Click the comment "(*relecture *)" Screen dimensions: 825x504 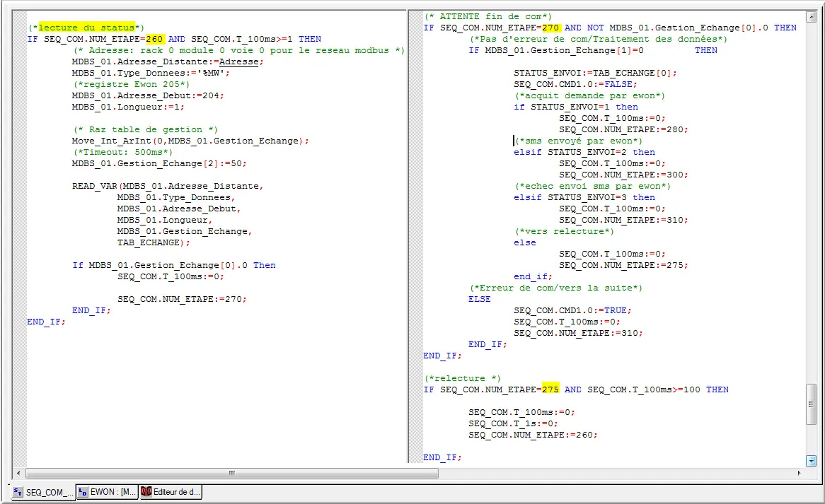coord(463,378)
